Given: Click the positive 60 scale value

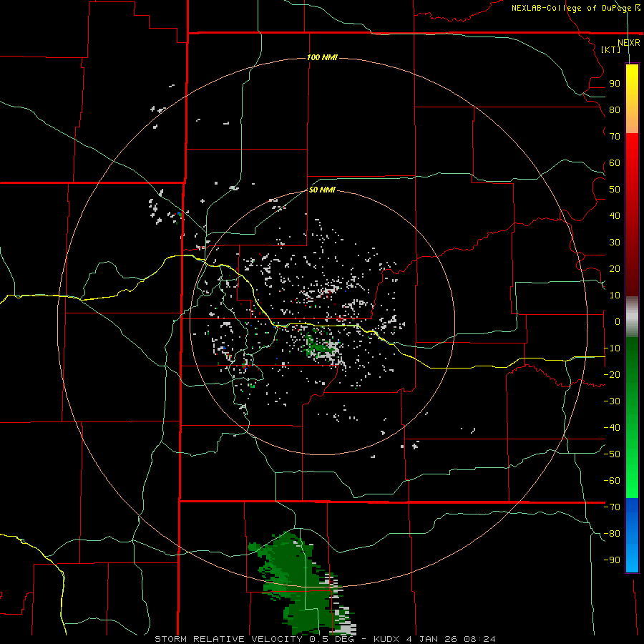Looking at the screenshot, I should pyautogui.click(x=615, y=163).
